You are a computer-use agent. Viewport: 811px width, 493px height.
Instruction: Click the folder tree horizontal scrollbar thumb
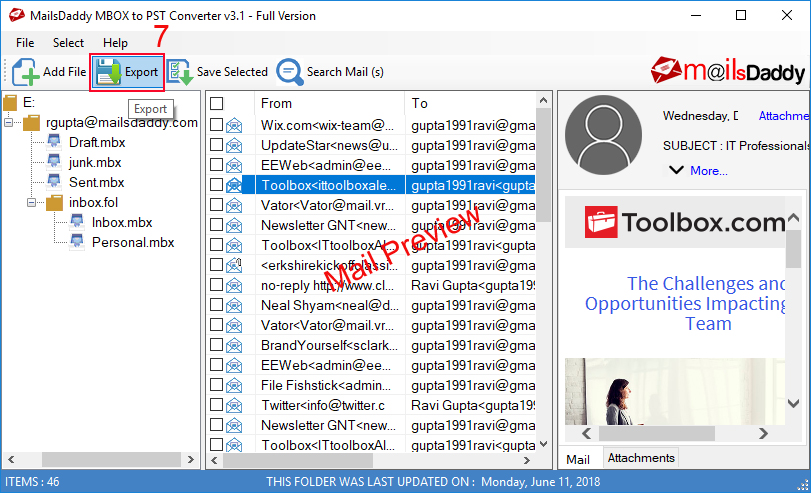point(111,459)
